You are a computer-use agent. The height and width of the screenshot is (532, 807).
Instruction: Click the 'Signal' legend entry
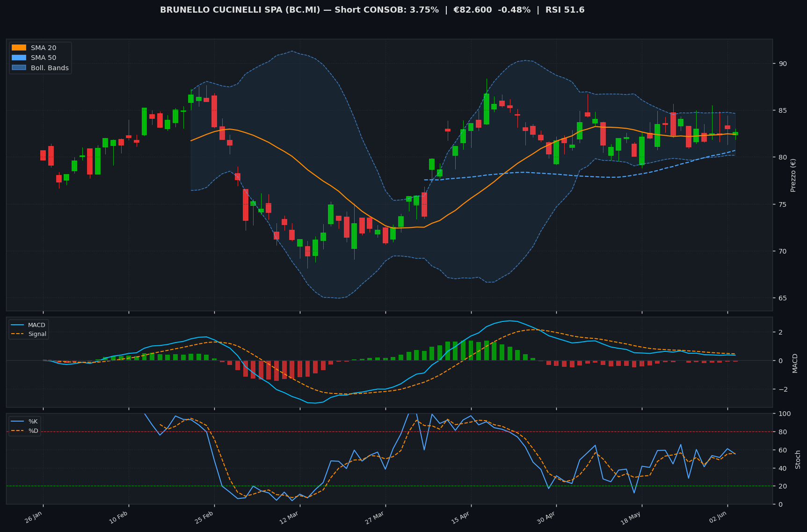(29, 334)
